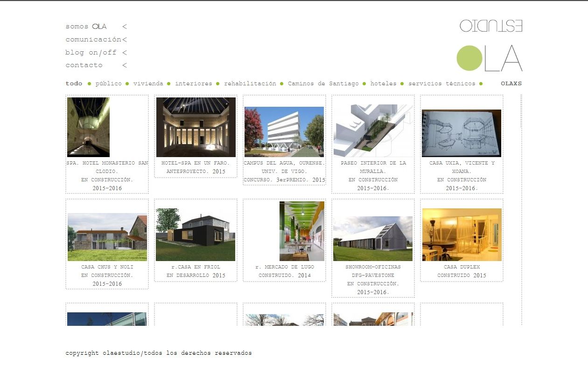The image size is (588, 372).
Task: Show 'interiores' category projects
Action: click(193, 84)
